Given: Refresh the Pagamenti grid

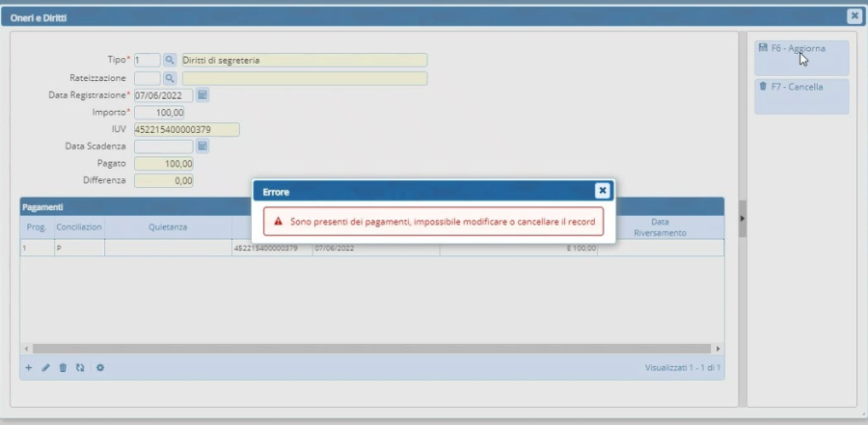Looking at the screenshot, I should point(80,368).
